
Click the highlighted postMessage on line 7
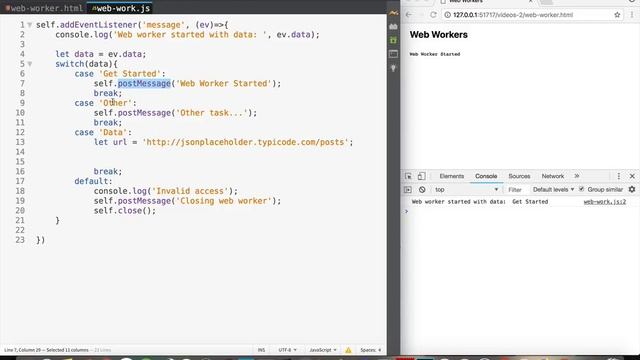tap(144, 84)
